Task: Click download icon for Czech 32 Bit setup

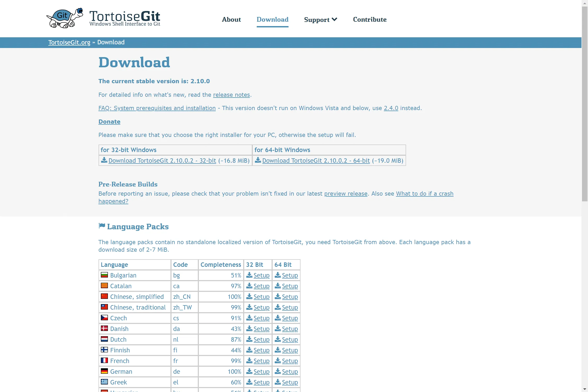Action: tap(249, 318)
